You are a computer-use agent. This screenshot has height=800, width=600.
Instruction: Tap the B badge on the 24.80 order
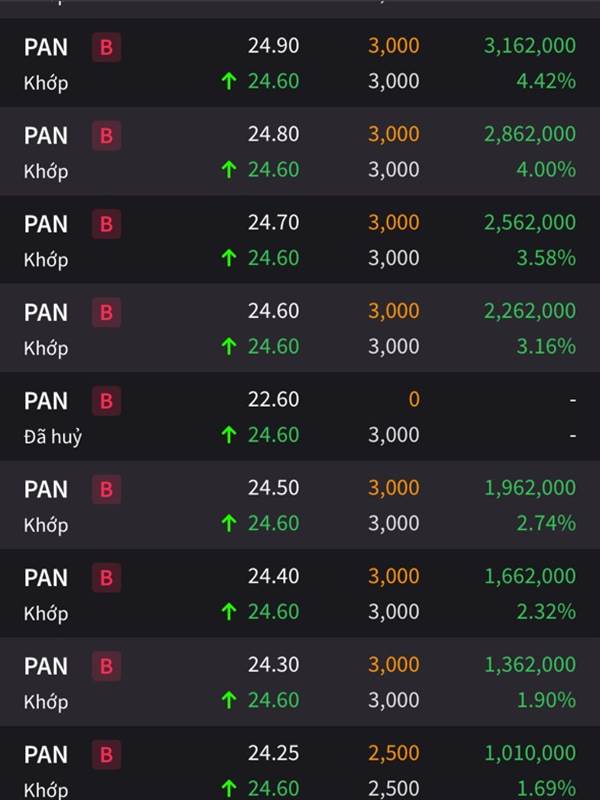click(107, 136)
